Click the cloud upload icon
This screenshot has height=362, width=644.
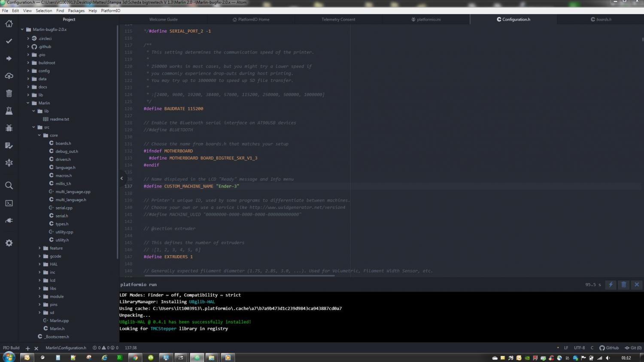(x=9, y=76)
